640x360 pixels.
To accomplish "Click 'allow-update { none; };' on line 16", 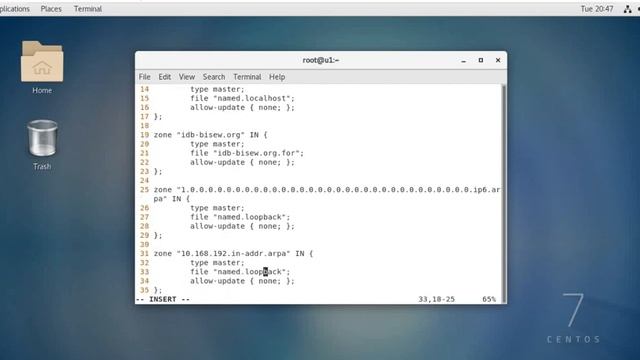I will pos(242,107).
